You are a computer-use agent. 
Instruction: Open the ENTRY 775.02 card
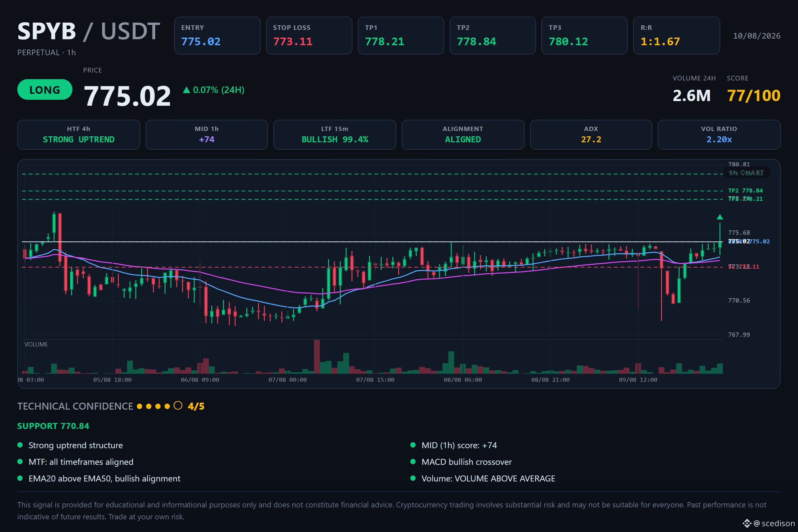pos(217,36)
